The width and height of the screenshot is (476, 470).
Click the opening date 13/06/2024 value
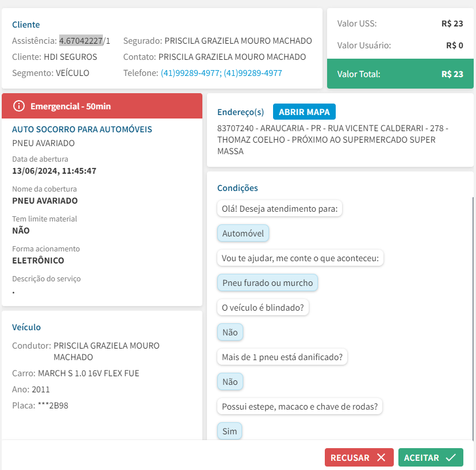click(x=54, y=171)
